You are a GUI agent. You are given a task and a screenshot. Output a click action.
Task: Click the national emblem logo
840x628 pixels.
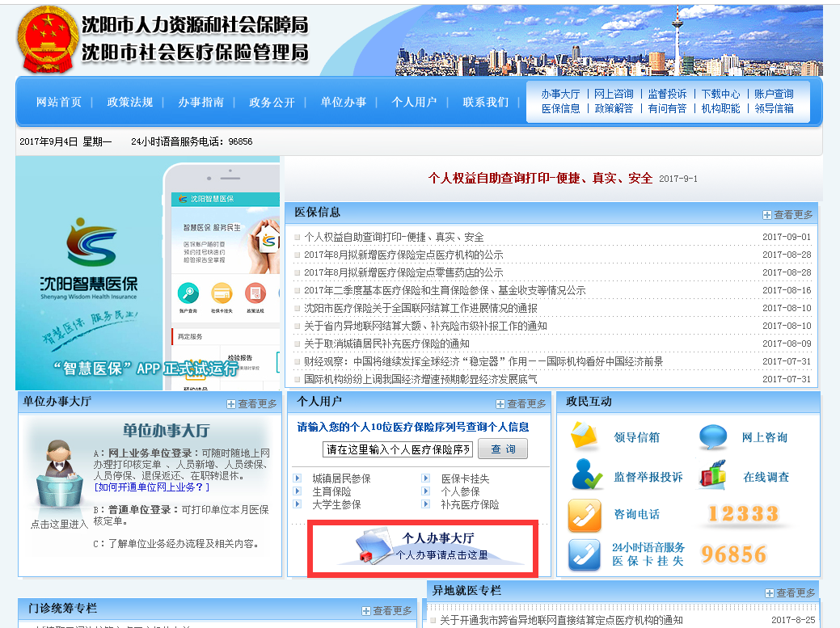tap(44, 39)
